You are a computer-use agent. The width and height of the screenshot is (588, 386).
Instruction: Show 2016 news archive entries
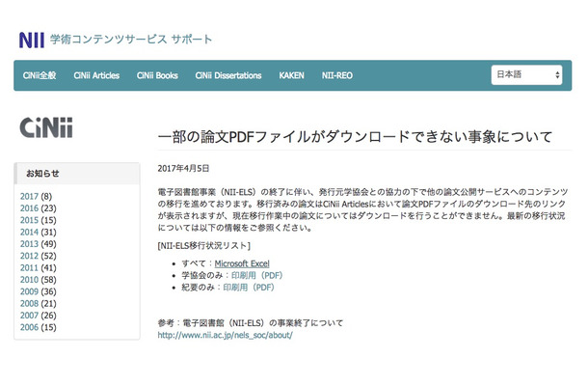29,208
